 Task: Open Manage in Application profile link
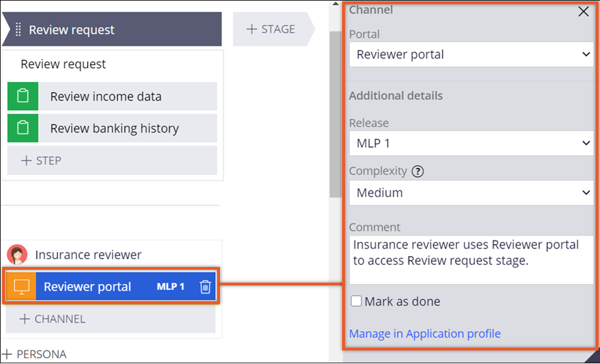[x=424, y=333]
